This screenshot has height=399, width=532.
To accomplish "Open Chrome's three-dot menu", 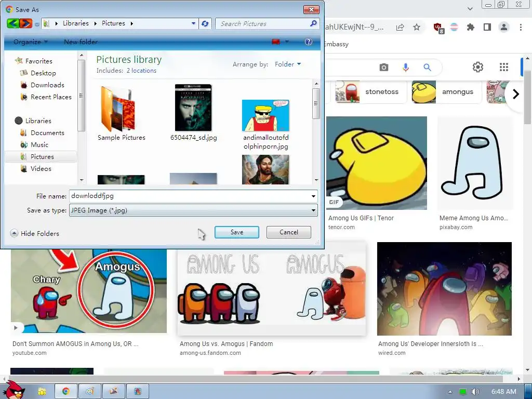I will (x=521, y=27).
